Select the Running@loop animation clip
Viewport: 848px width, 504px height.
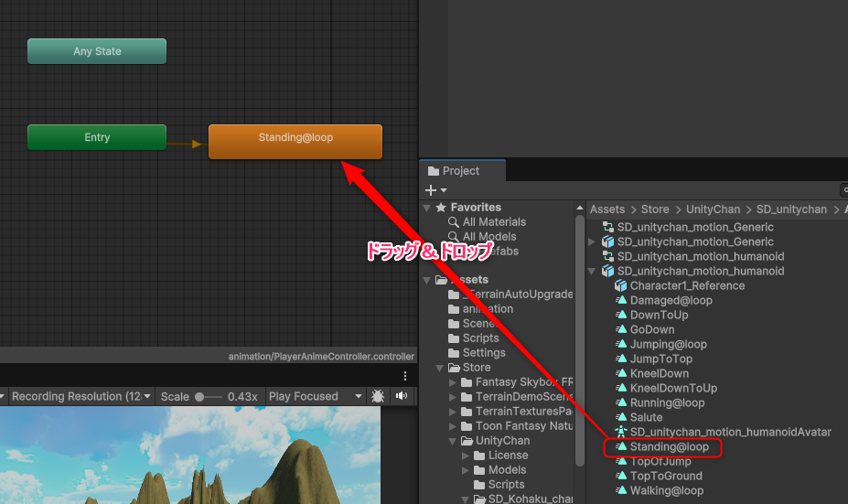coord(667,402)
